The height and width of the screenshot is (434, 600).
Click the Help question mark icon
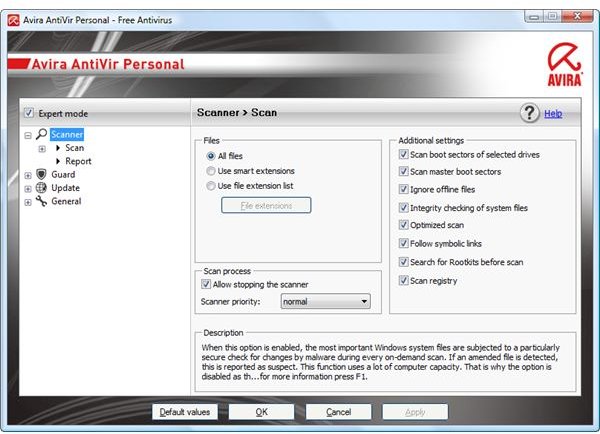tap(530, 113)
